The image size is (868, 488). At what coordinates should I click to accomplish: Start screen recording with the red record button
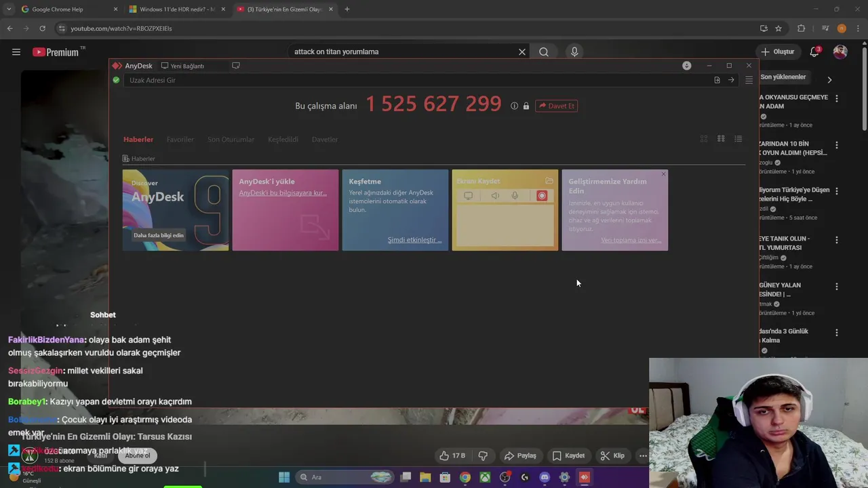click(x=542, y=196)
